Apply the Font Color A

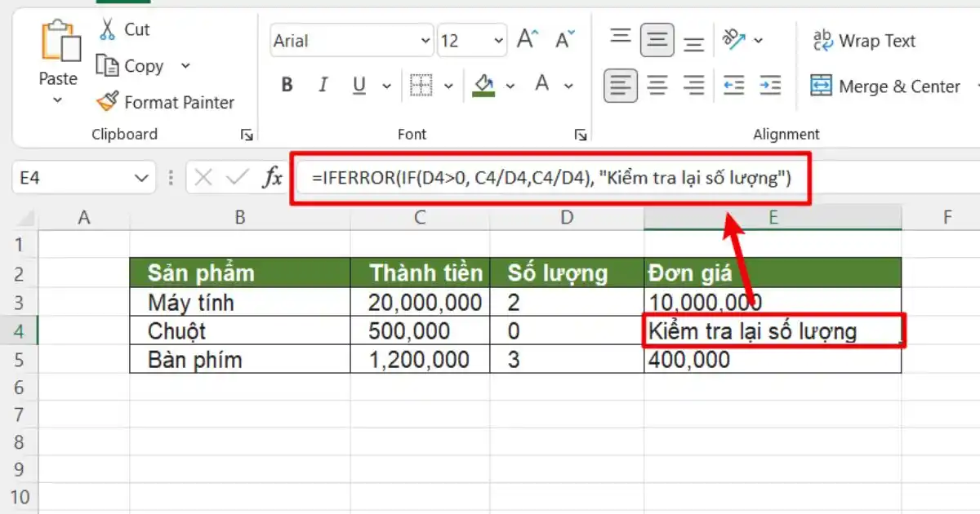point(541,83)
